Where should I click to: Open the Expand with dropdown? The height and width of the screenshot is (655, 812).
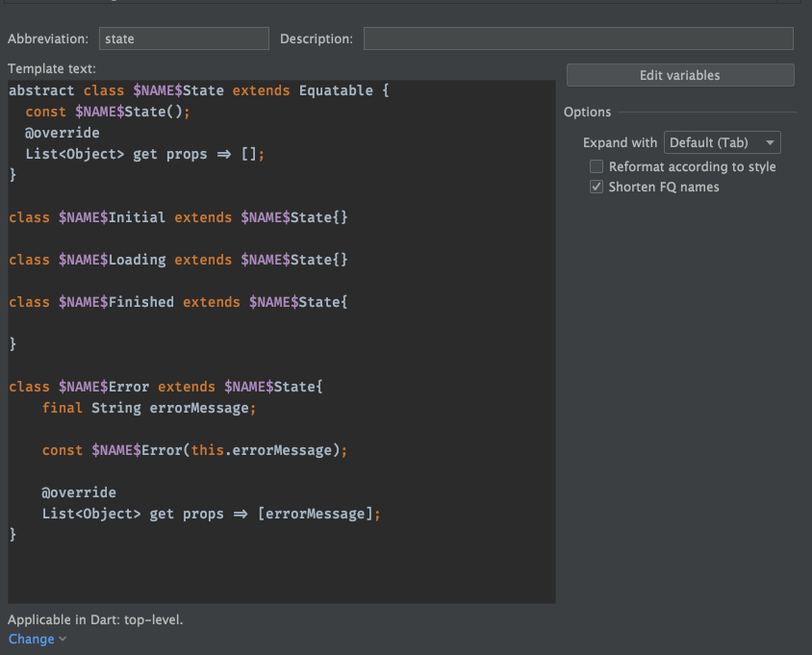coord(722,141)
